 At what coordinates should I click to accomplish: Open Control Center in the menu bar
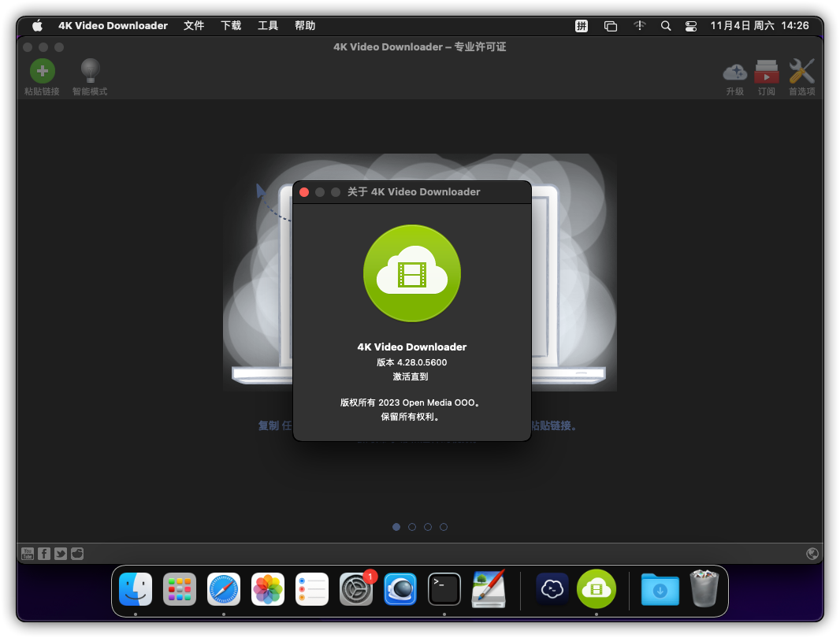pos(691,26)
